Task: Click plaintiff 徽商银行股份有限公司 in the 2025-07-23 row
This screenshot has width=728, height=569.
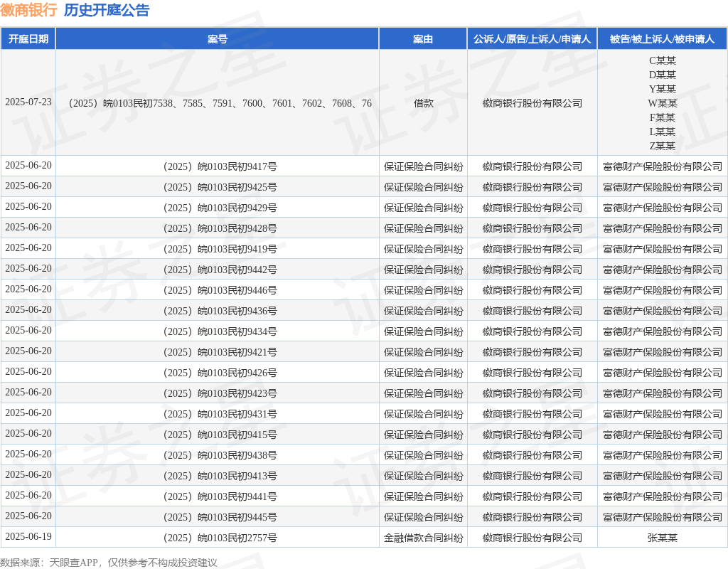Action: tap(532, 103)
